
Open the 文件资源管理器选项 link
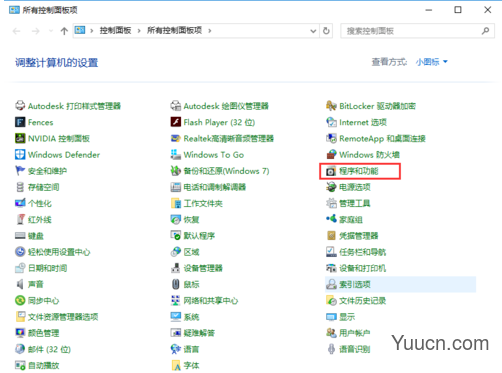pos(63,317)
